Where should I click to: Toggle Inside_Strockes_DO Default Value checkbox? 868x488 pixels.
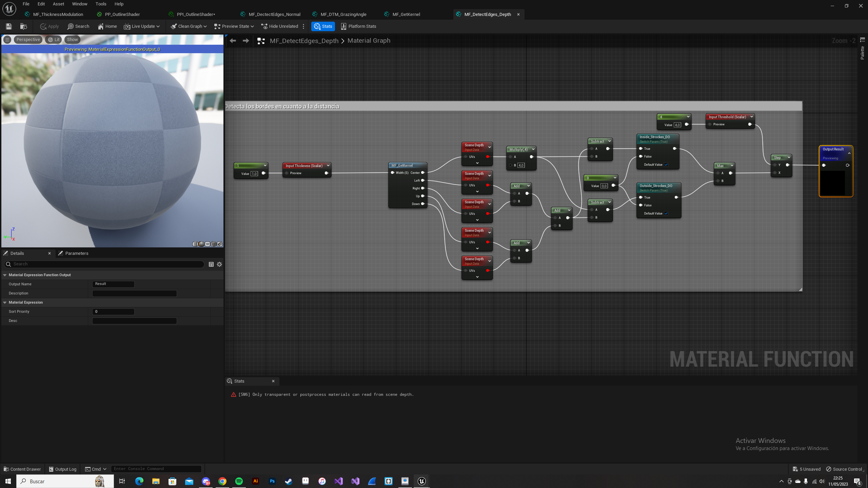click(x=666, y=165)
